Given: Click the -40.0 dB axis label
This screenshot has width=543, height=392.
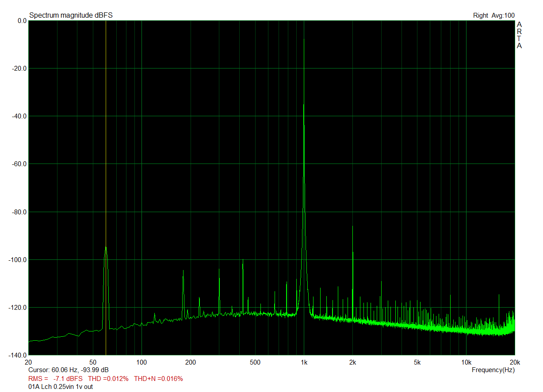Looking at the screenshot, I should click(x=19, y=116).
